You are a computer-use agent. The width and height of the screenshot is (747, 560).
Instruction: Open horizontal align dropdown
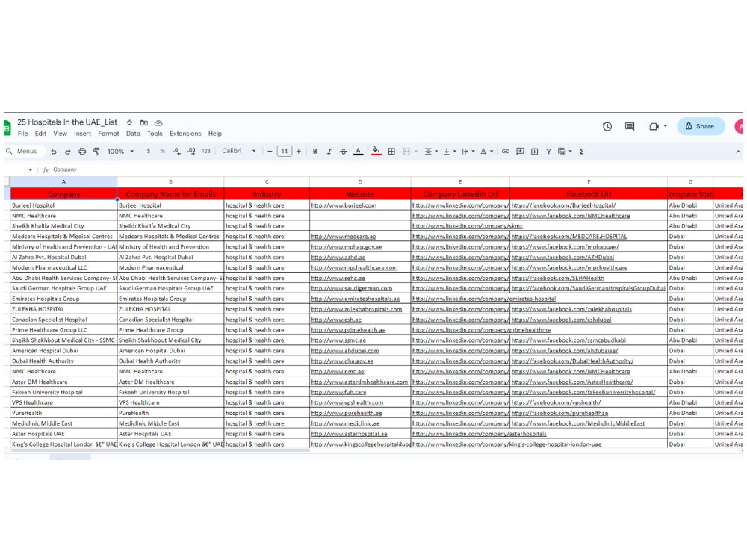[x=431, y=152]
